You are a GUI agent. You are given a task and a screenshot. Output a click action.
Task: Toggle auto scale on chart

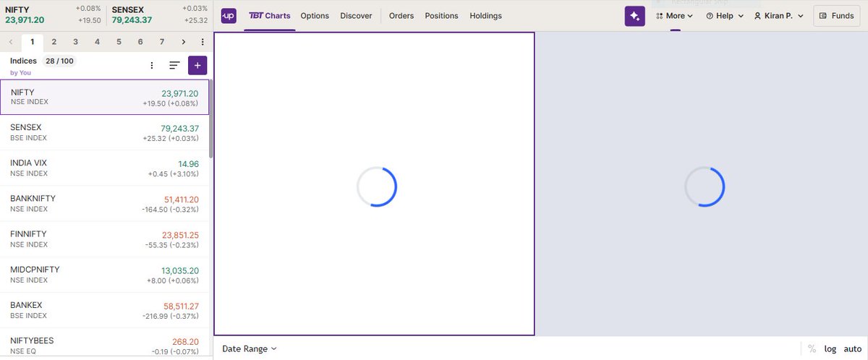pos(852,349)
